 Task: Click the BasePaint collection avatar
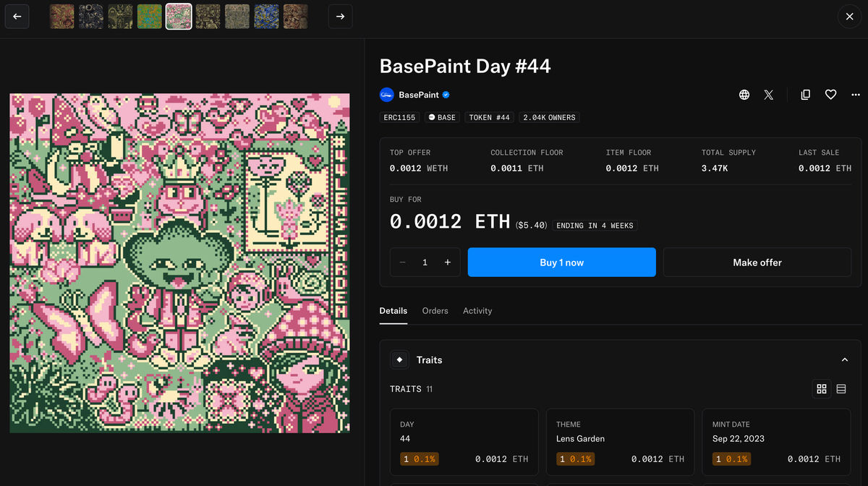coord(386,95)
